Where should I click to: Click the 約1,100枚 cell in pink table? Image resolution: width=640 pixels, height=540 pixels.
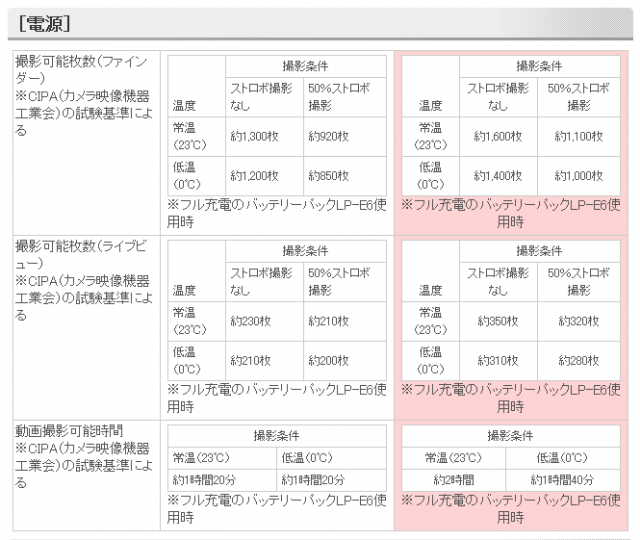click(579, 136)
